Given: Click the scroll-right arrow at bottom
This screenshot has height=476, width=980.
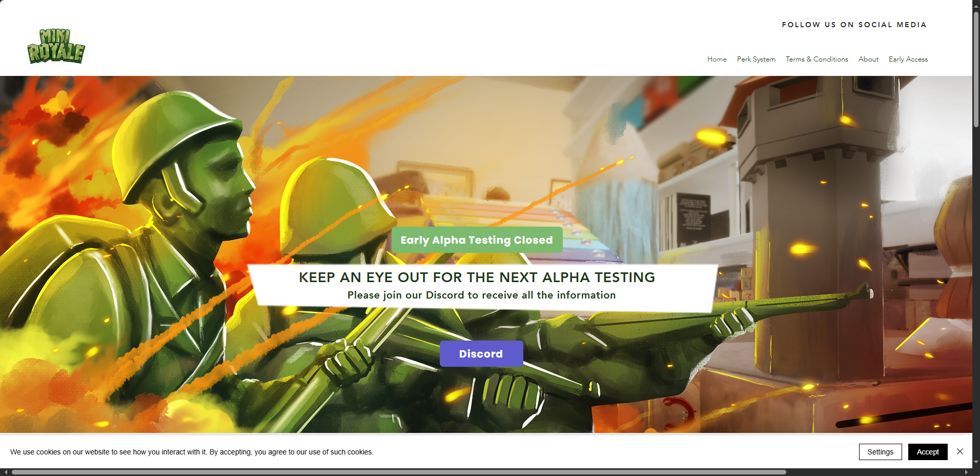Looking at the screenshot, I should tap(967, 472).
